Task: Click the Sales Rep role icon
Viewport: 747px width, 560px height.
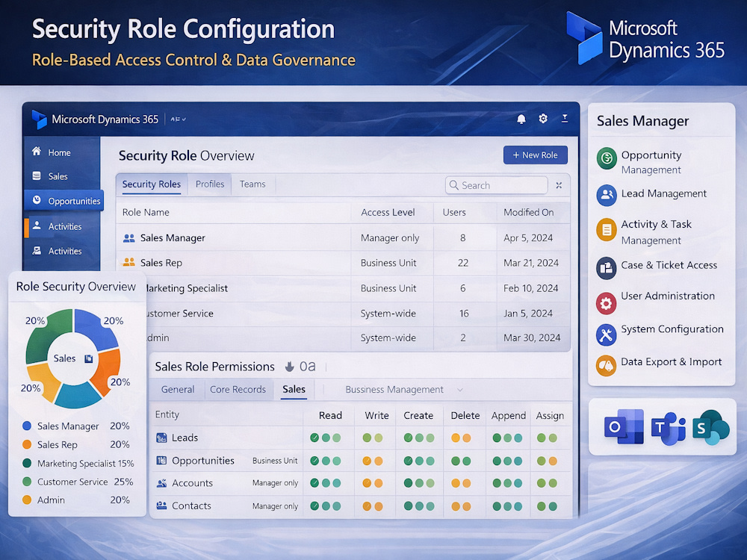Action: 128,262
